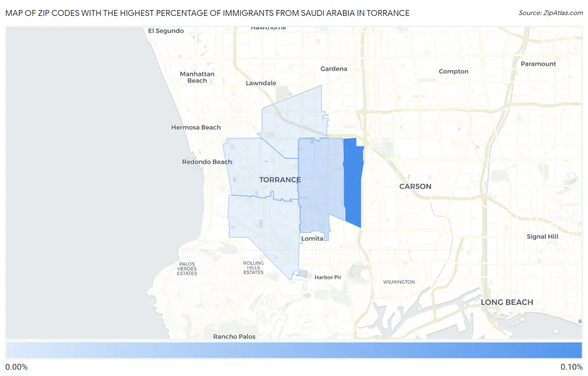This screenshot has height=376, width=588.
Task: Click the 0.00% legend minimum value
Action: pyautogui.click(x=16, y=367)
